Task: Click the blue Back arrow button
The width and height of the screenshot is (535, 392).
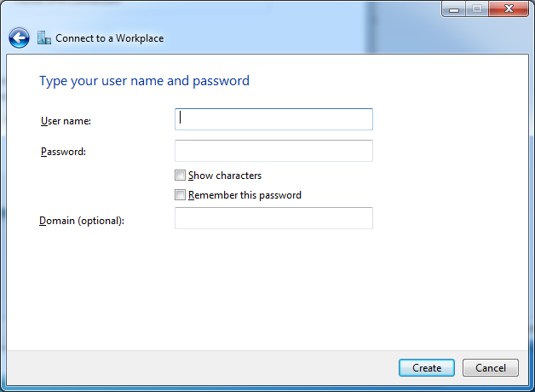Action: 19,38
